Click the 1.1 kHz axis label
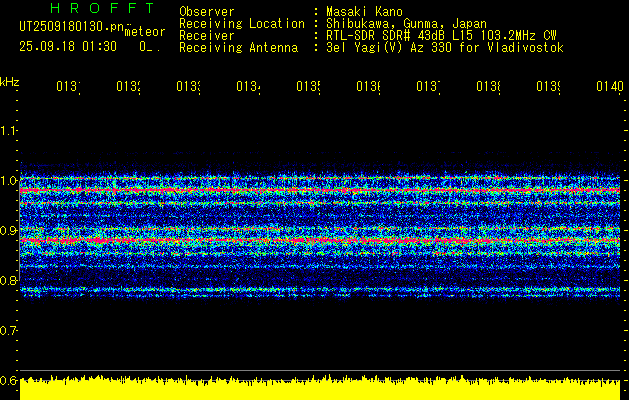 click(x=8, y=130)
